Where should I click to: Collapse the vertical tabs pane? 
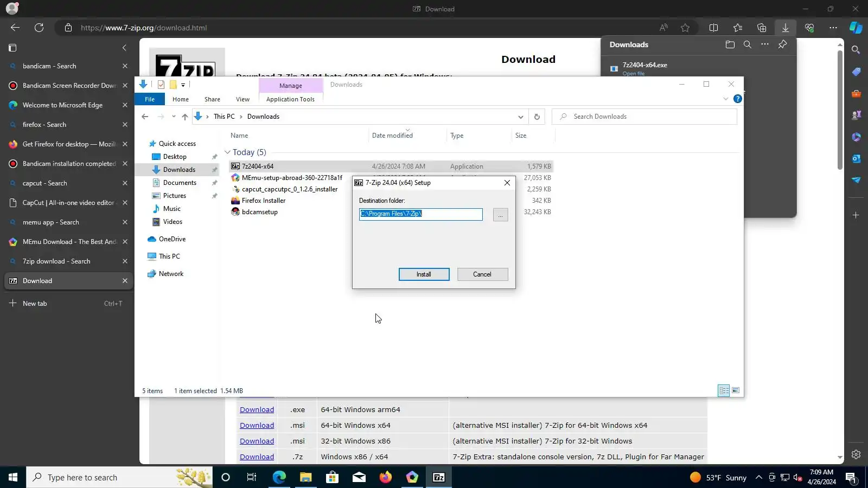(124, 48)
